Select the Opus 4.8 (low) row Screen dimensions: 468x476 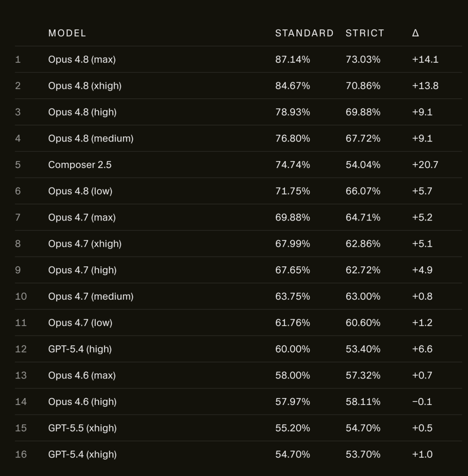pos(238,191)
